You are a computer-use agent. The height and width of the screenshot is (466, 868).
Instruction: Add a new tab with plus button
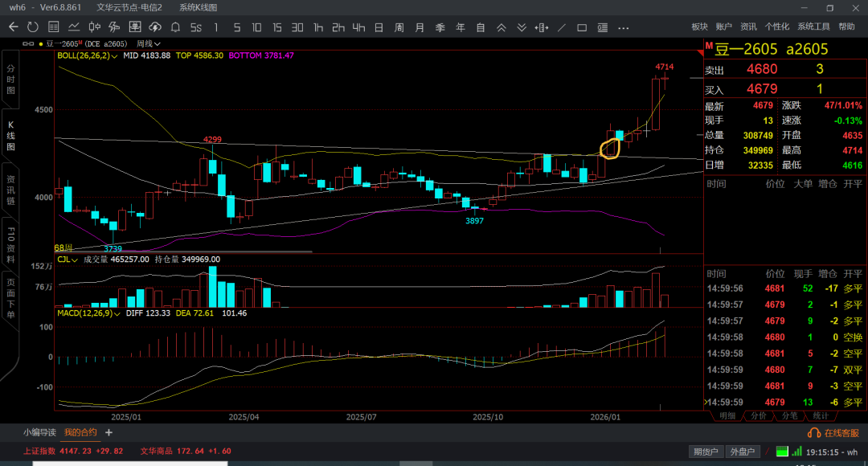coord(109,432)
